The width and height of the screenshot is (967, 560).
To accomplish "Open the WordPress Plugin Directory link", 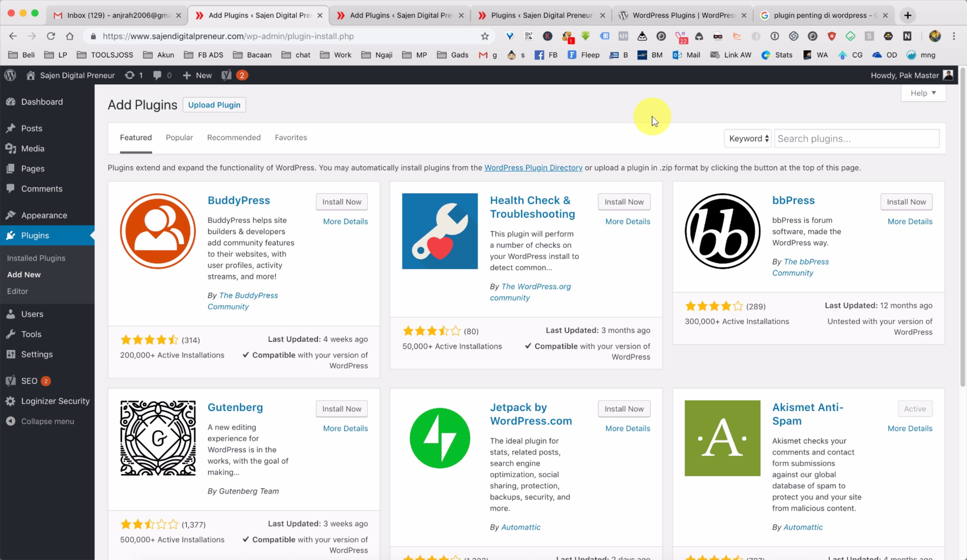I will coord(533,168).
